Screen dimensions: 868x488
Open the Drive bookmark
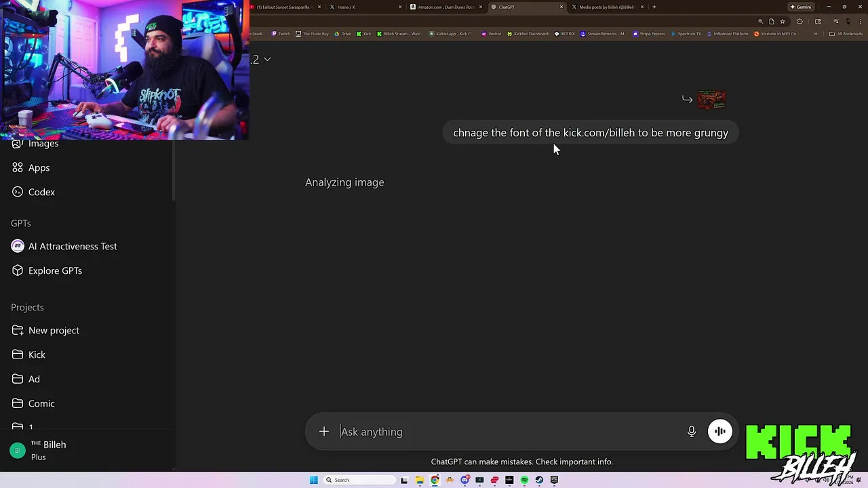tap(342, 34)
